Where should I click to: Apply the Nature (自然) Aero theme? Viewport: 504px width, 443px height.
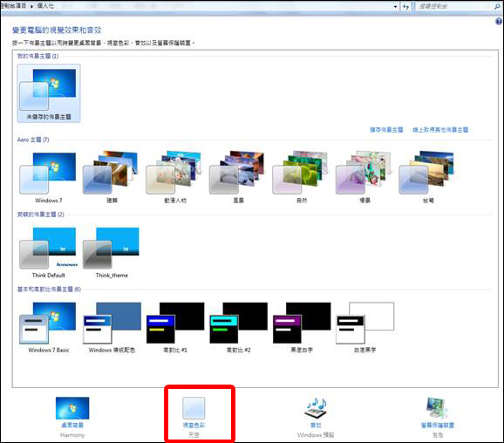point(301,177)
